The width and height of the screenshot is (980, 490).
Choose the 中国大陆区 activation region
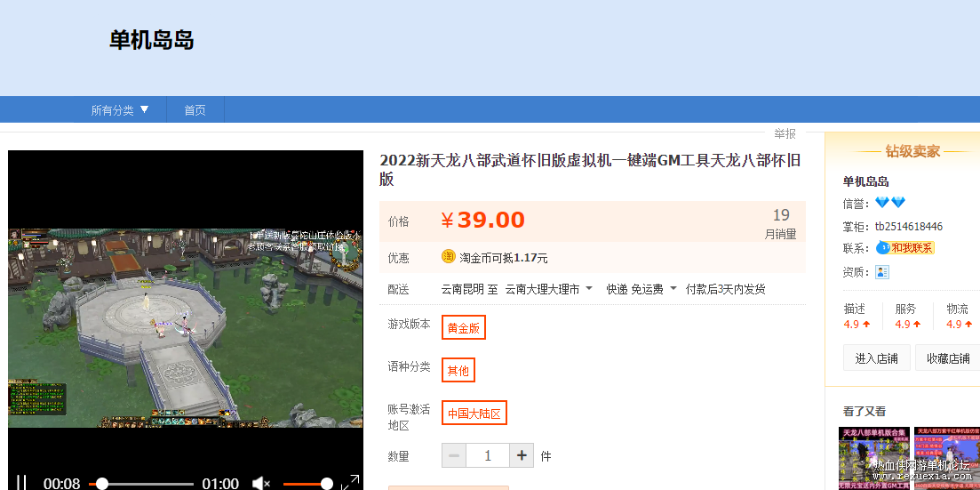(x=474, y=414)
